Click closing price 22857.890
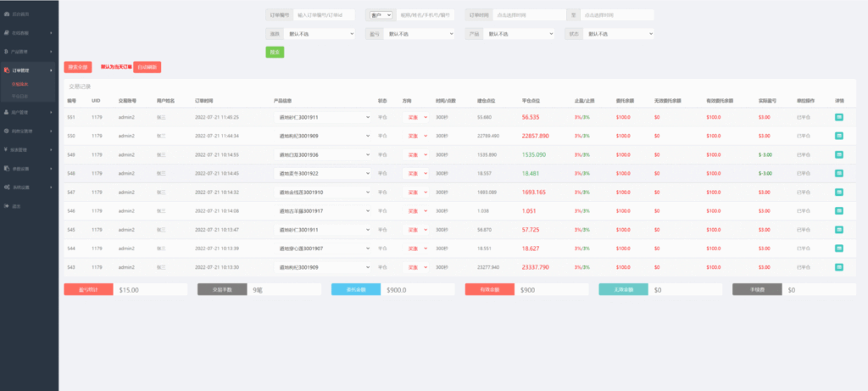The width and height of the screenshot is (868, 391). click(536, 136)
